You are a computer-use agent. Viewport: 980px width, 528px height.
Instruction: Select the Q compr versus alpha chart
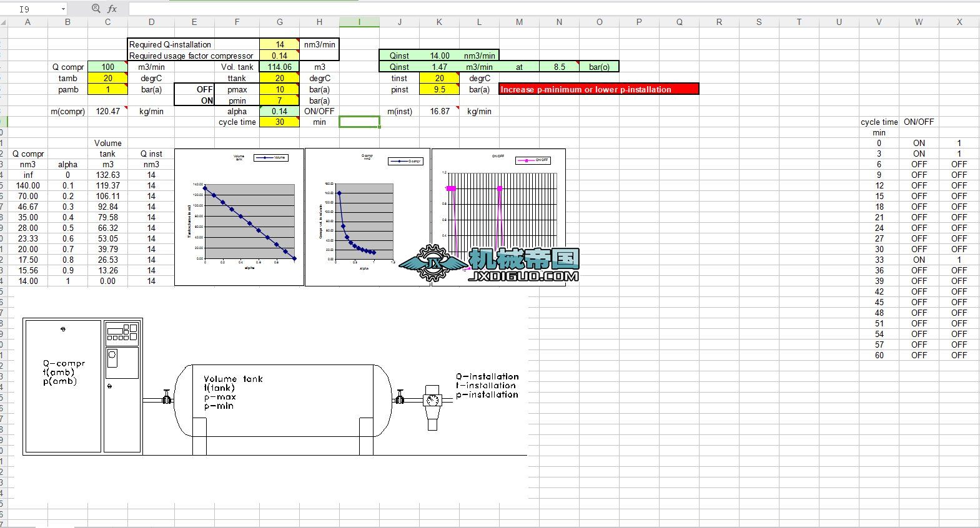tap(367, 217)
